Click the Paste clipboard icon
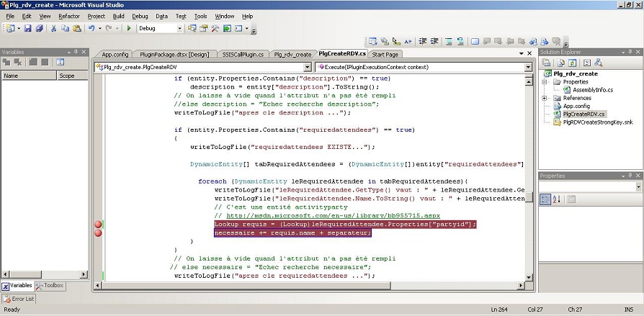The image size is (644, 316). (76, 29)
